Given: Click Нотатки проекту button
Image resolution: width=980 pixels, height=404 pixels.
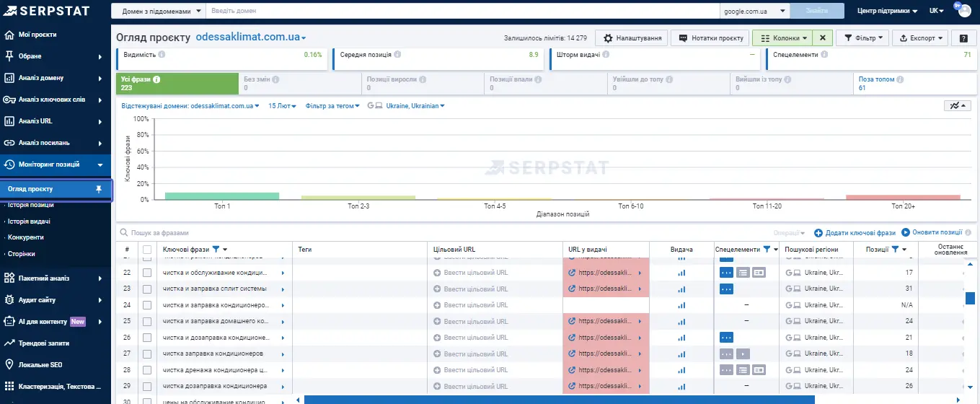Looking at the screenshot, I should coord(709,38).
